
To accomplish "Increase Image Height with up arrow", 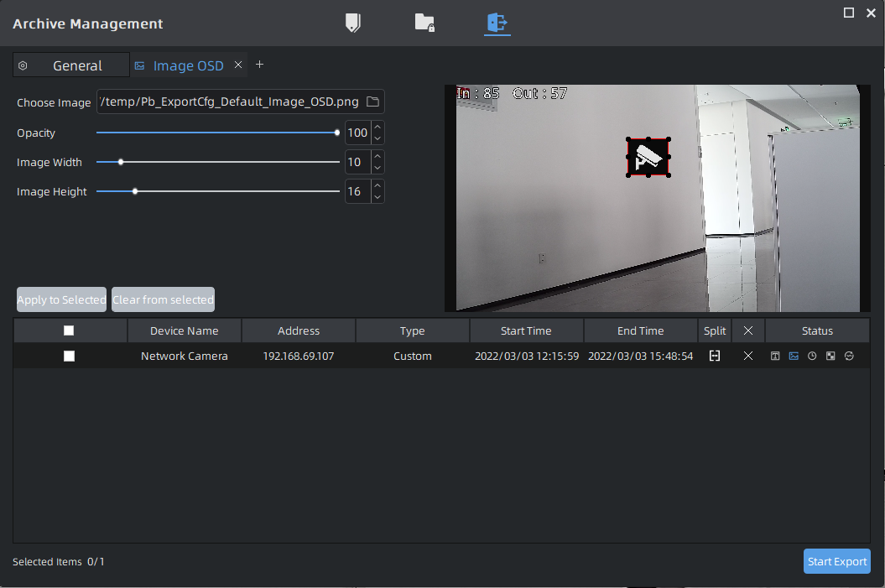I will (x=377, y=186).
